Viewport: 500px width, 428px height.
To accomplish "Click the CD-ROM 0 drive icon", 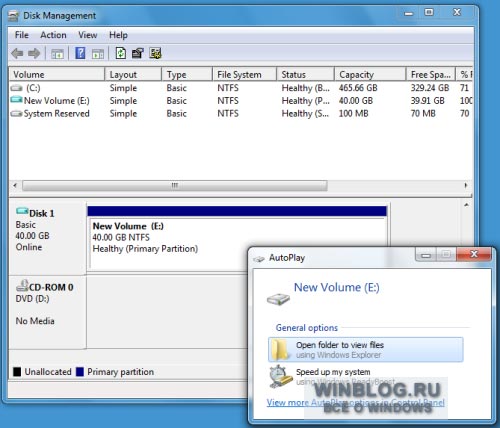I will point(22,285).
